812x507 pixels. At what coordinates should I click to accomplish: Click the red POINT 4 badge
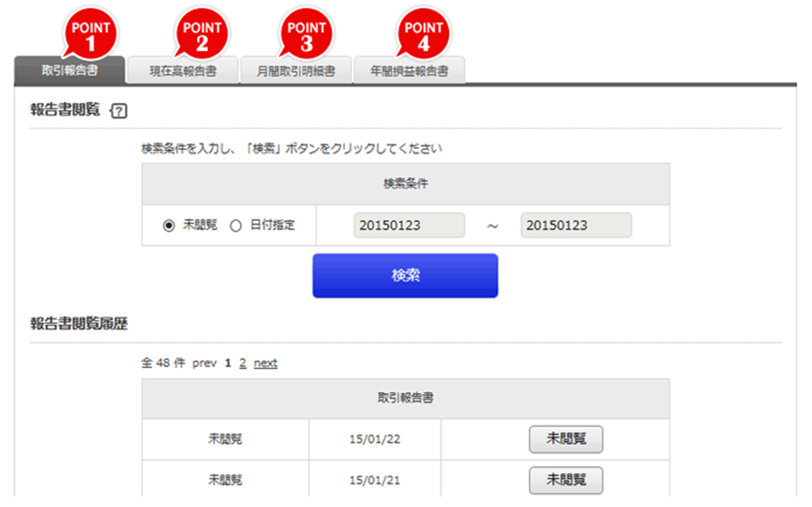[x=423, y=34]
